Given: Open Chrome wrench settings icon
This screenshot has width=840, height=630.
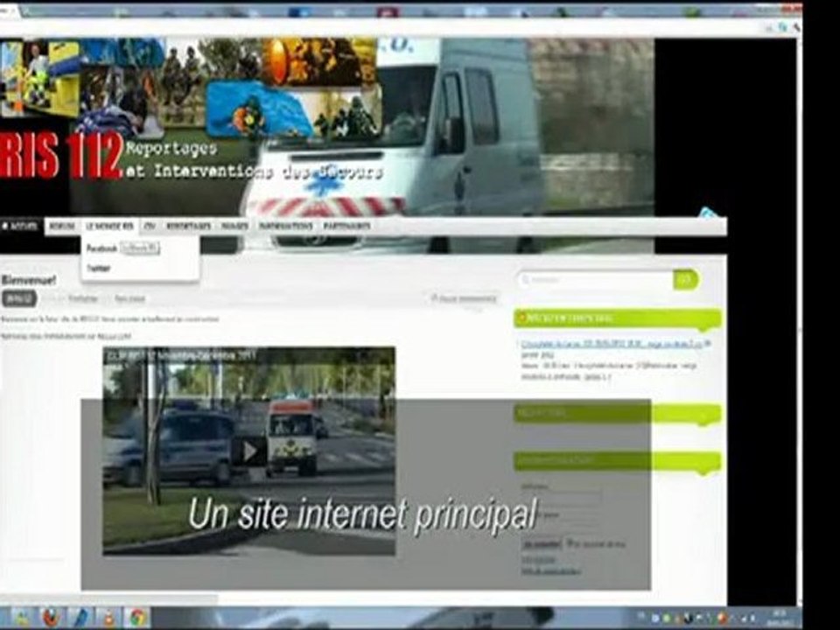Looking at the screenshot, I should (796, 27).
